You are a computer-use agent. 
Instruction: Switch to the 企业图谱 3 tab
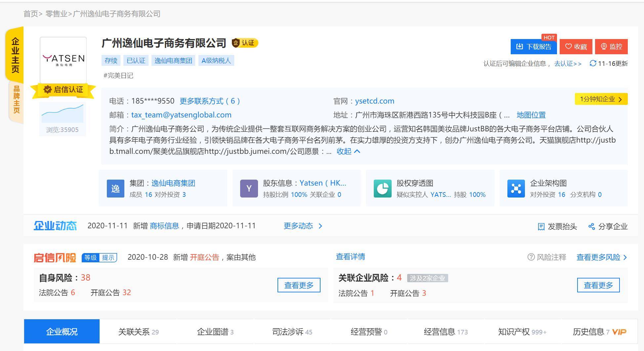[x=215, y=331]
